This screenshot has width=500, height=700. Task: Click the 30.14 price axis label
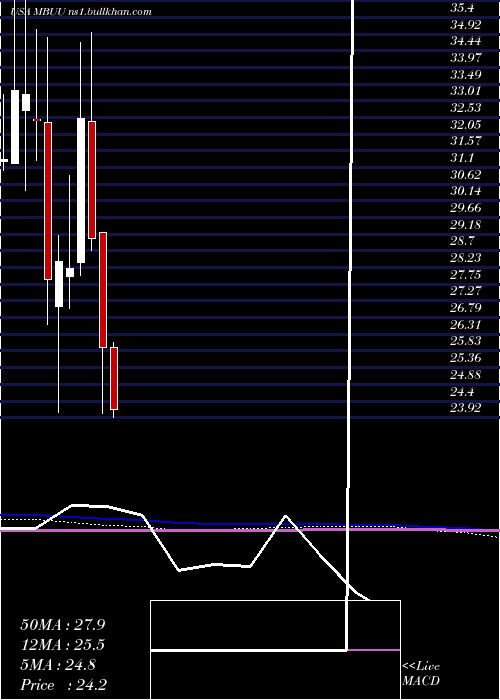[x=466, y=191]
